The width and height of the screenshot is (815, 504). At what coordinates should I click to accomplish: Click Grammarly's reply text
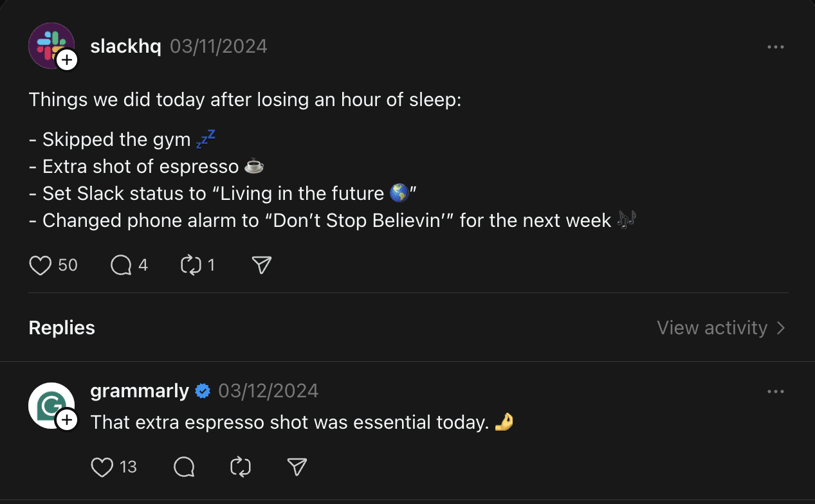[x=289, y=422]
